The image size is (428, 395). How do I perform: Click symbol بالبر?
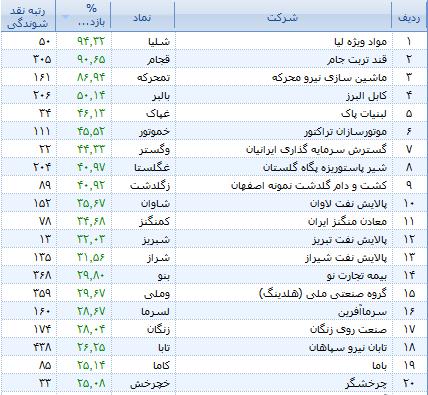[x=161, y=96]
